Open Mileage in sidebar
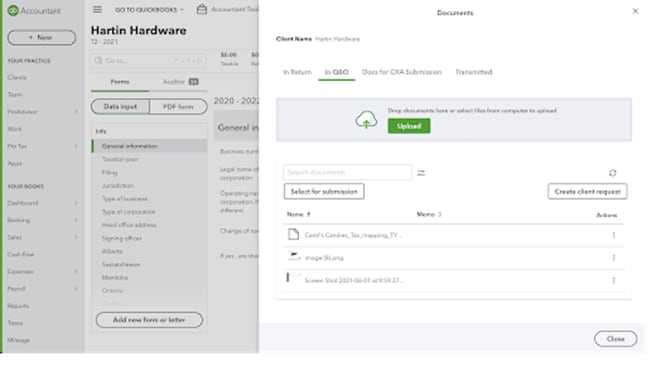Image resolution: width=661 pixels, height=366 pixels. coord(19,340)
